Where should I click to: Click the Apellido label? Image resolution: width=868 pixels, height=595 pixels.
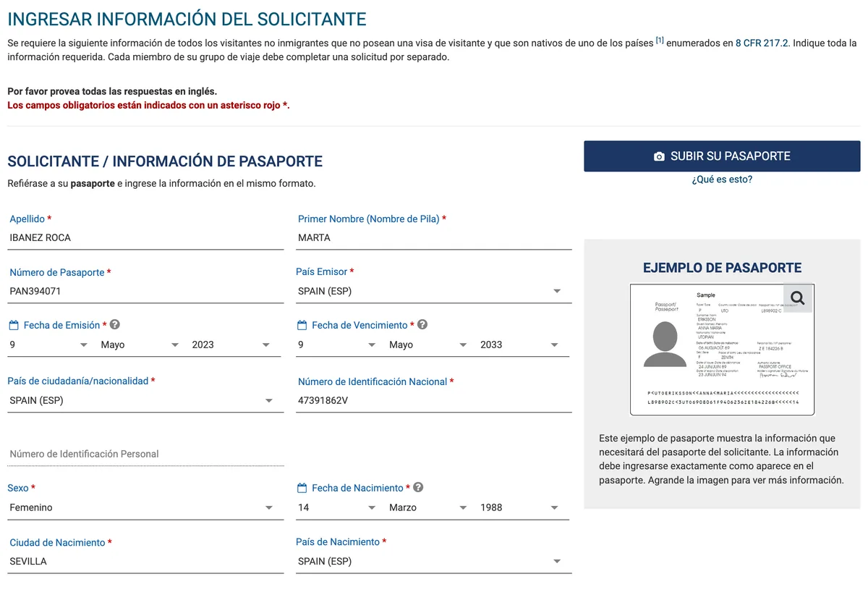[27, 219]
